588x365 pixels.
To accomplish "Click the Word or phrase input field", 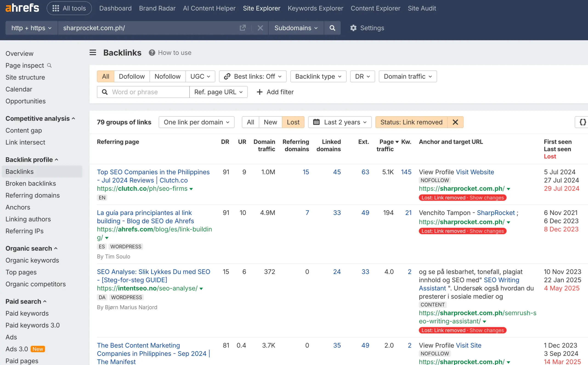I will 143,92.
